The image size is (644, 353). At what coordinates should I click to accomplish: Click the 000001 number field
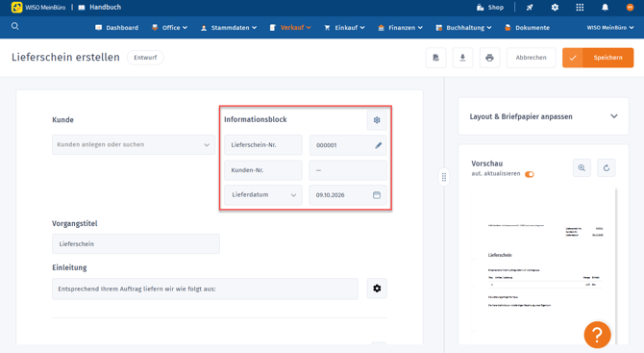click(348, 145)
